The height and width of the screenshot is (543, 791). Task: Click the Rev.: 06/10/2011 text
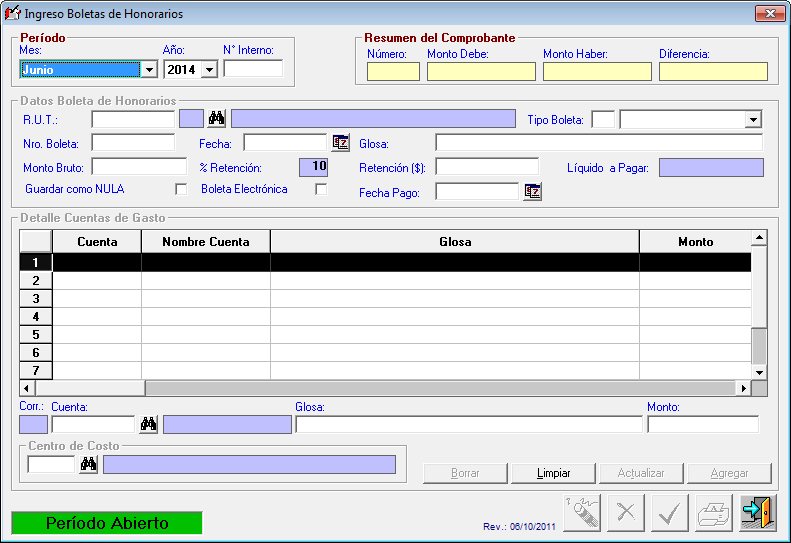(519, 526)
